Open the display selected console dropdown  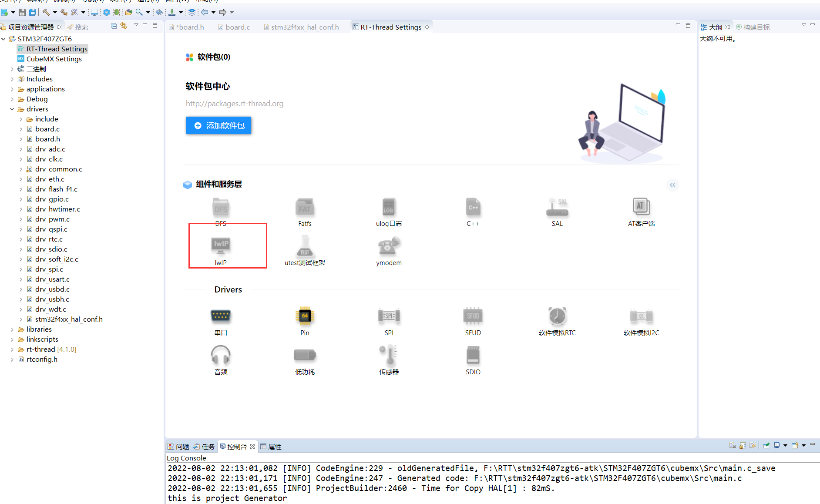pyautogui.click(x=785, y=445)
